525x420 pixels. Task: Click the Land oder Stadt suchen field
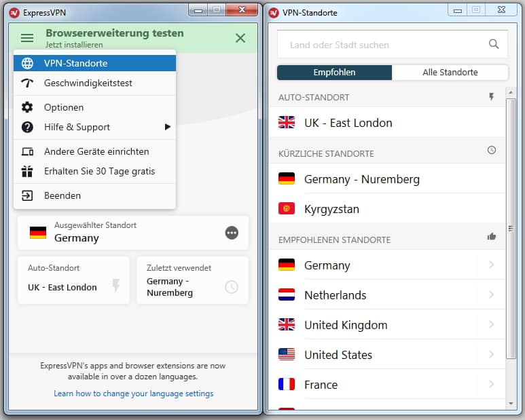point(393,45)
